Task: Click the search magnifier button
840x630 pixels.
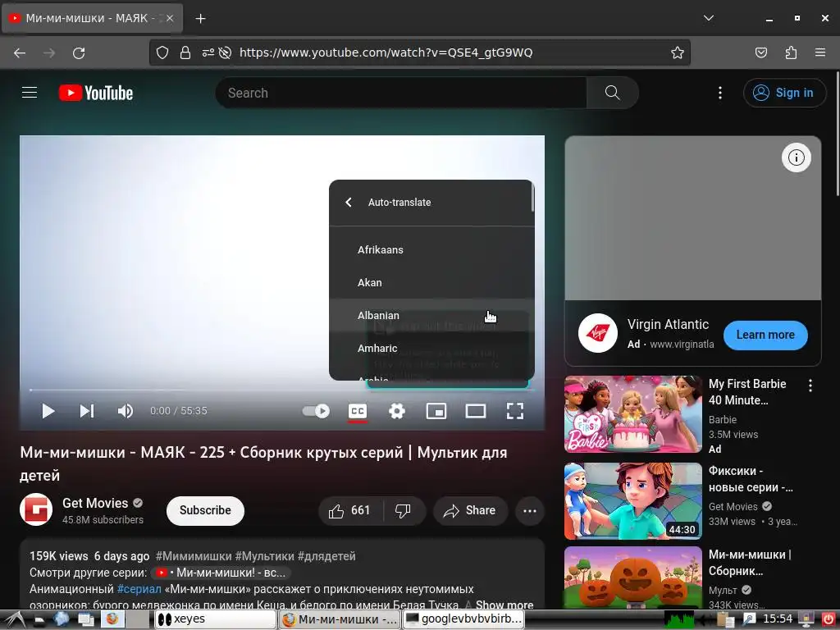Action: pyautogui.click(x=612, y=93)
